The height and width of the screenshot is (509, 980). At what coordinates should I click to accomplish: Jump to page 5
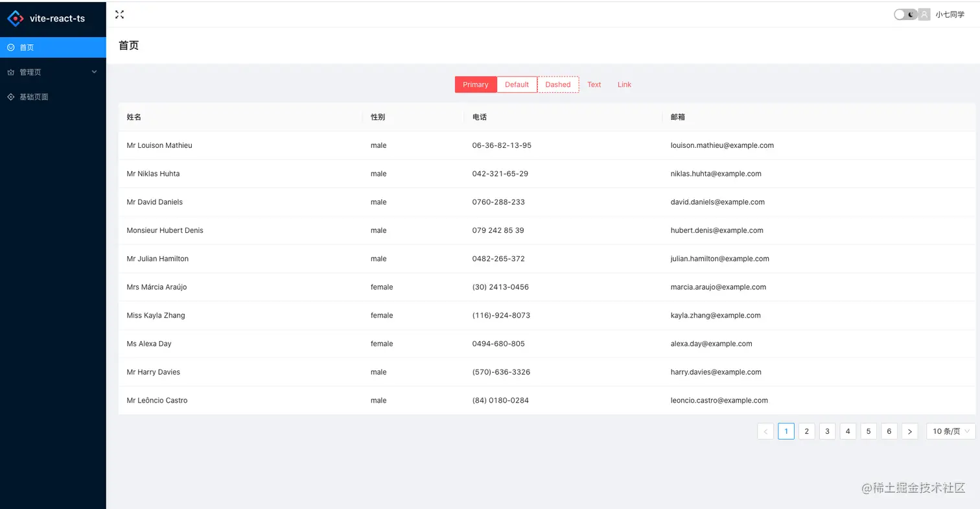click(869, 431)
